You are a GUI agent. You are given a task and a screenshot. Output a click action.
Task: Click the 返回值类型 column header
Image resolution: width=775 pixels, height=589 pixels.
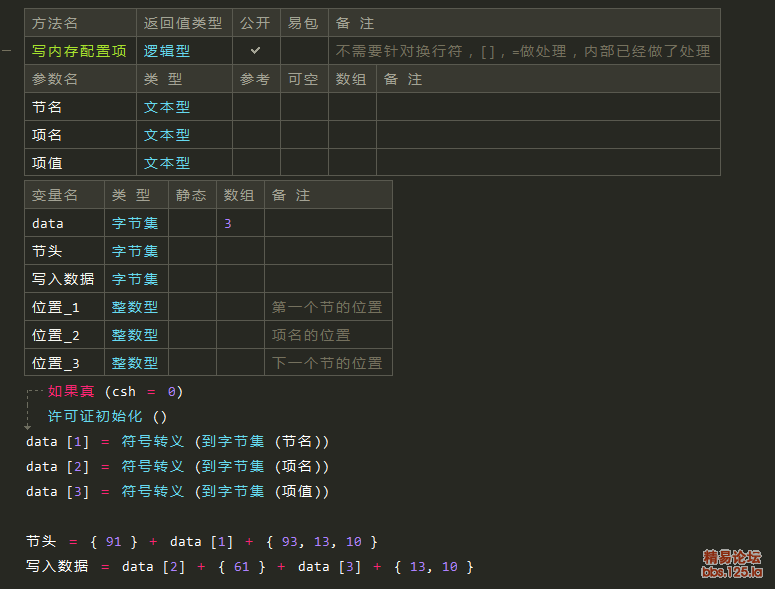(183, 23)
